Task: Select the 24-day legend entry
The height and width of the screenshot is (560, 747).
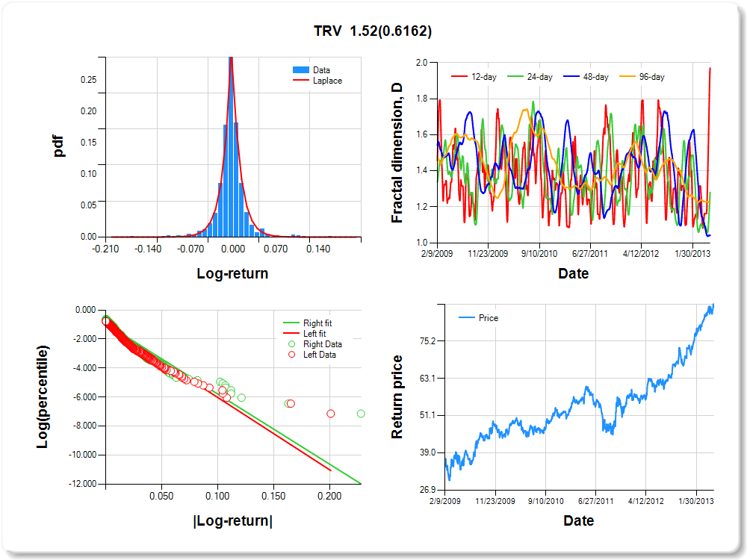Action: [x=530, y=77]
